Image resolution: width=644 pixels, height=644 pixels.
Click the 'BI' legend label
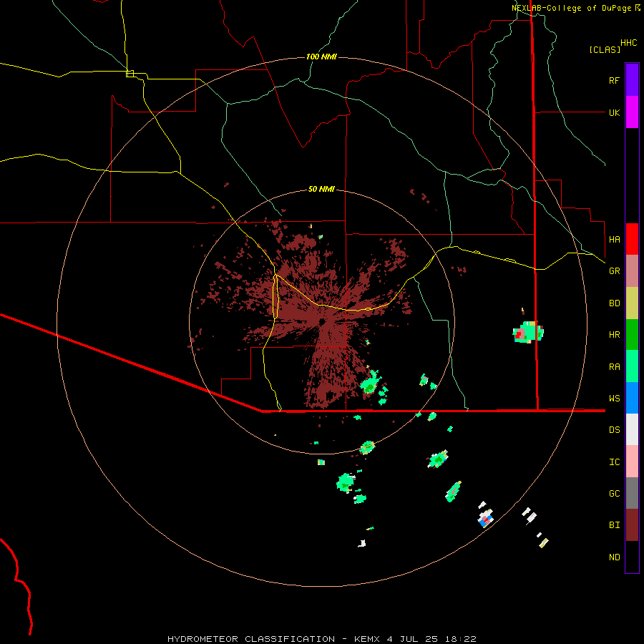pos(614,525)
